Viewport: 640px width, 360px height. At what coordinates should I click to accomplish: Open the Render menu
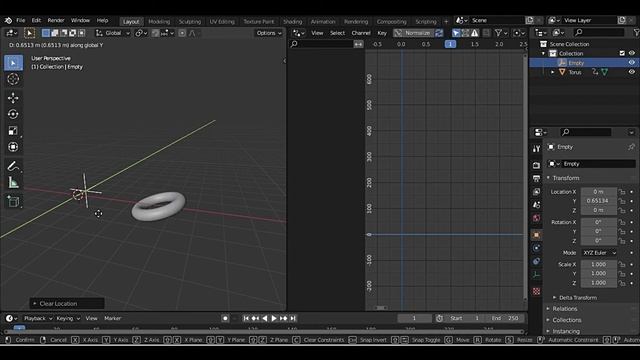point(56,20)
